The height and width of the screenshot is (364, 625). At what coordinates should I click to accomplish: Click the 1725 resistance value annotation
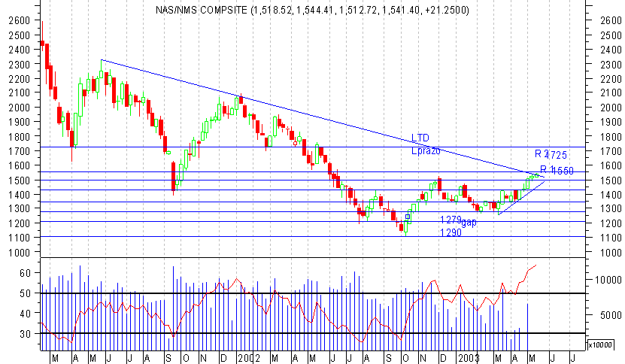pos(556,156)
